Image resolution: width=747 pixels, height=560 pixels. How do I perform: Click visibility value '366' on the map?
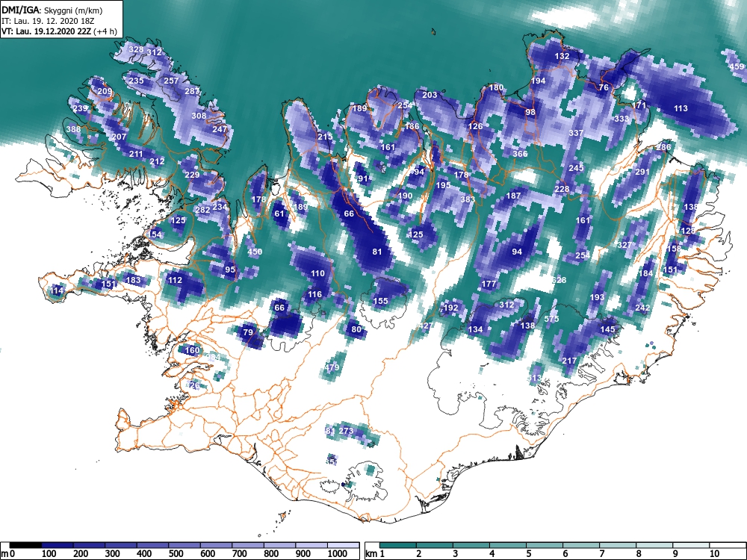tap(520, 154)
